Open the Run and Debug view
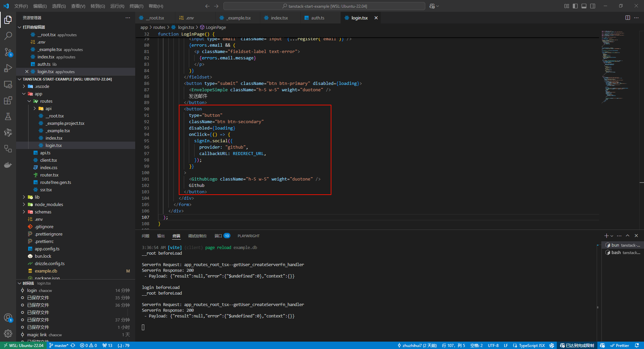 point(8,68)
